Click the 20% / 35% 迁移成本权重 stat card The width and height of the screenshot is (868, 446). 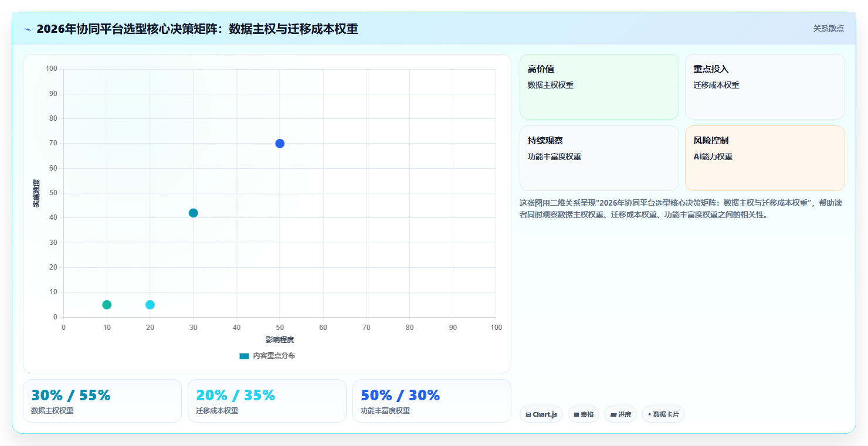267,401
